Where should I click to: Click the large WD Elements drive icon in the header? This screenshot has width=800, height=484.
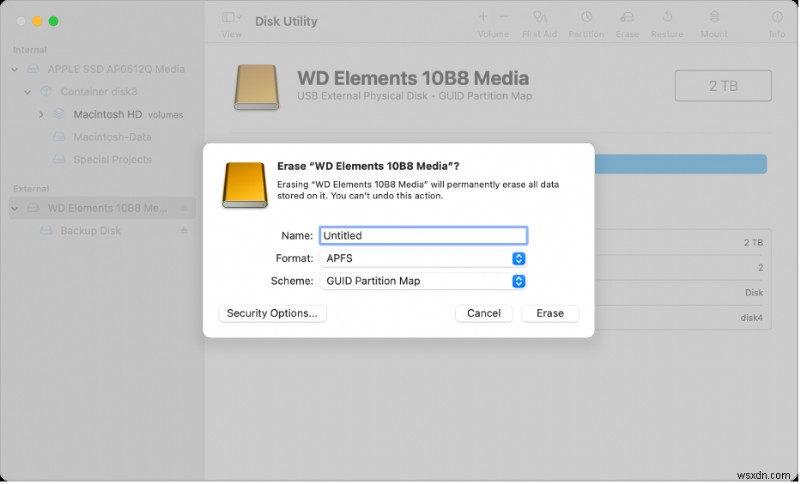point(257,87)
